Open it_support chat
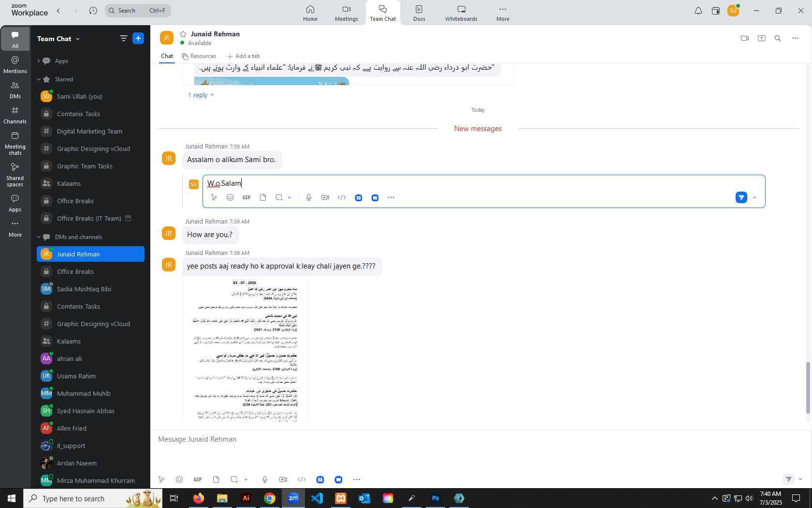This screenshot has height=508, width=812. pyautogui.click(x=90, y=446)
